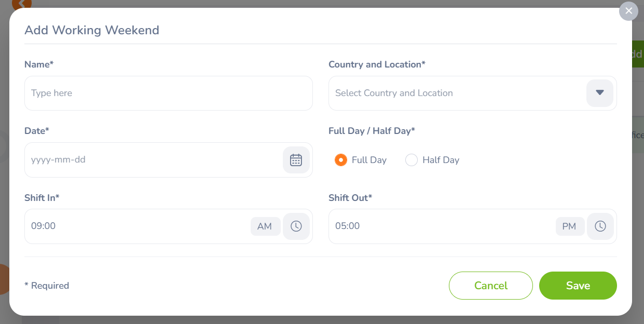Select the Half Day radio option
644x324 pixels.
[412, 160]
